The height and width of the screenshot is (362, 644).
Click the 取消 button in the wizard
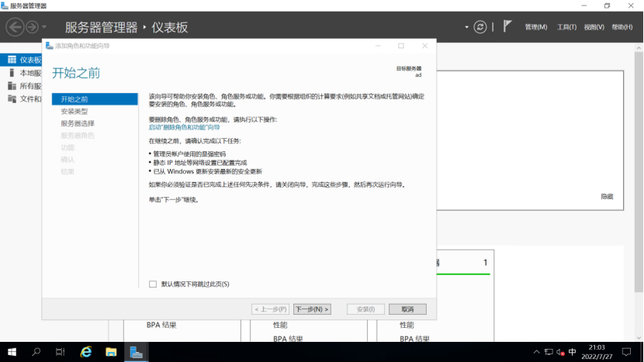407,309
